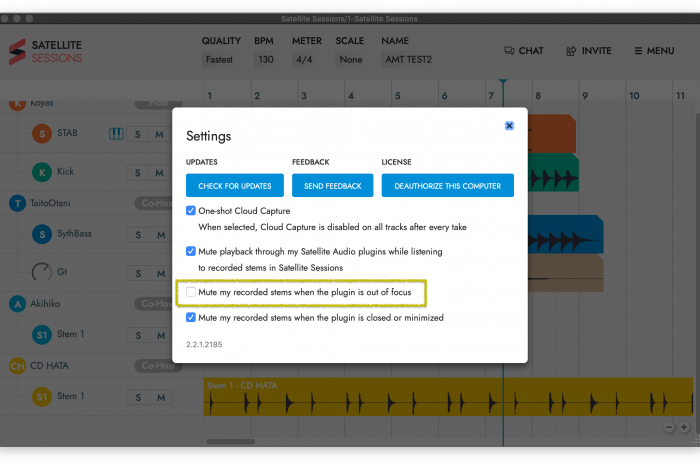The width and height of the screenshot is (700, 465).
Task: Click SythBass blue track avatar
Action: [42, 234]
